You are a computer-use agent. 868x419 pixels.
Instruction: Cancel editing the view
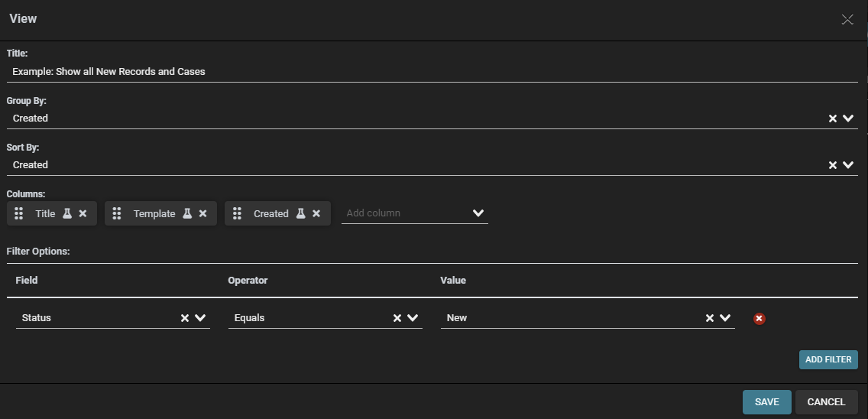(x=826, y=402)
